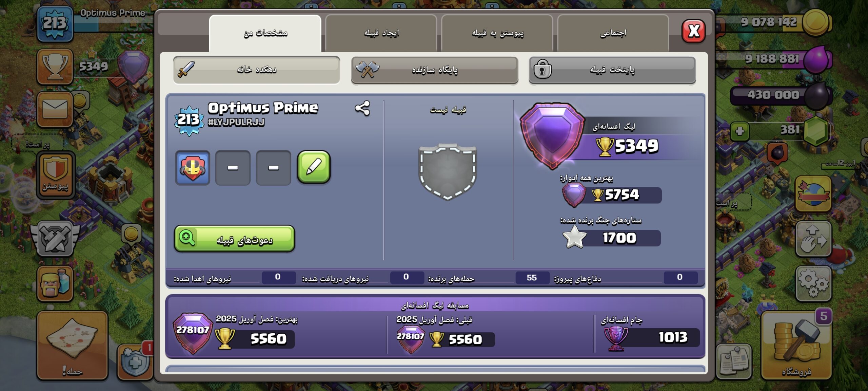Select the red helmet player label slot
This screenshot has height=391, width=868.
pyautogui.click(x=193, y=168)
